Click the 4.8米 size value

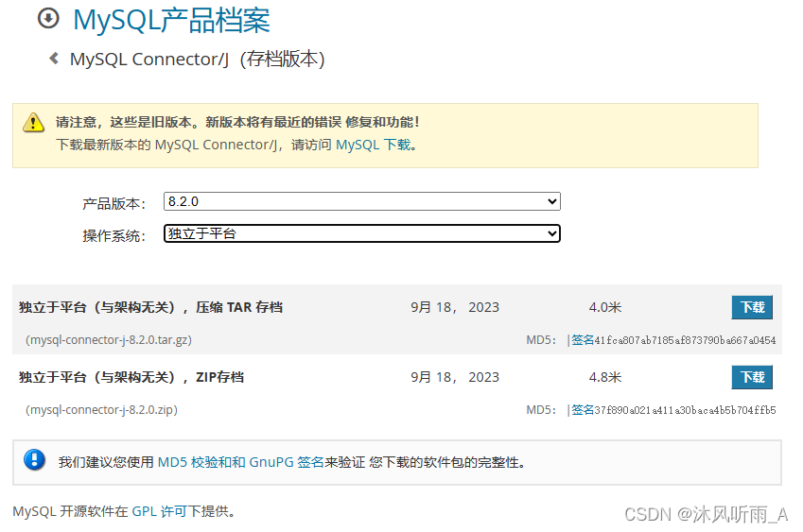click(604, 378)
